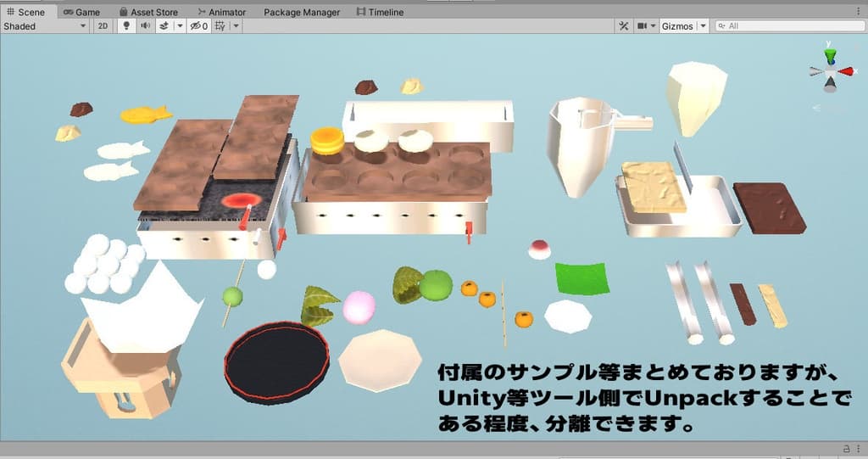Select the pile of white dango balls
This screenshot has height=459, width=868.
tap(104, 264)
